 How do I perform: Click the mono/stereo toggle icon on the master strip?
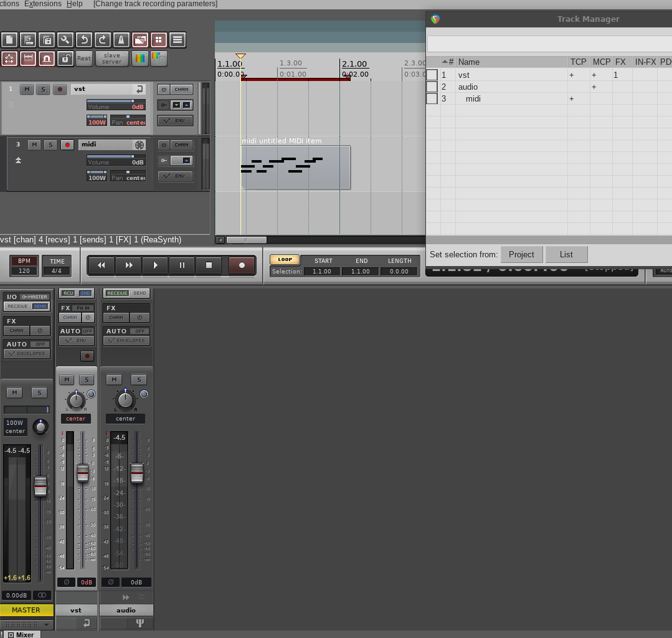point(42,595)
